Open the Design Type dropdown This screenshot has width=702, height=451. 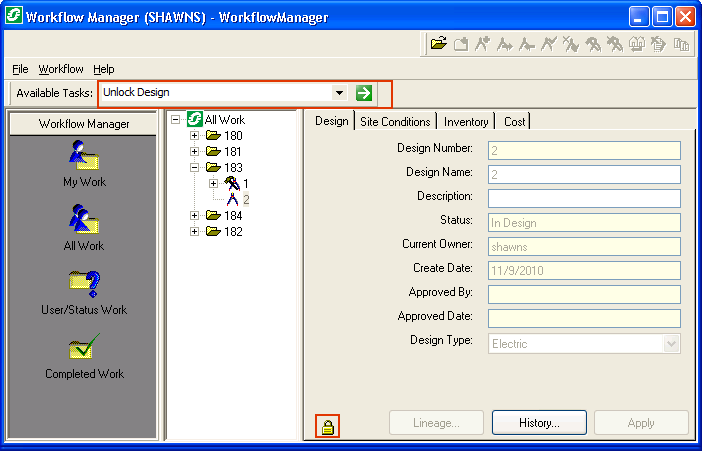click(671, 344)
